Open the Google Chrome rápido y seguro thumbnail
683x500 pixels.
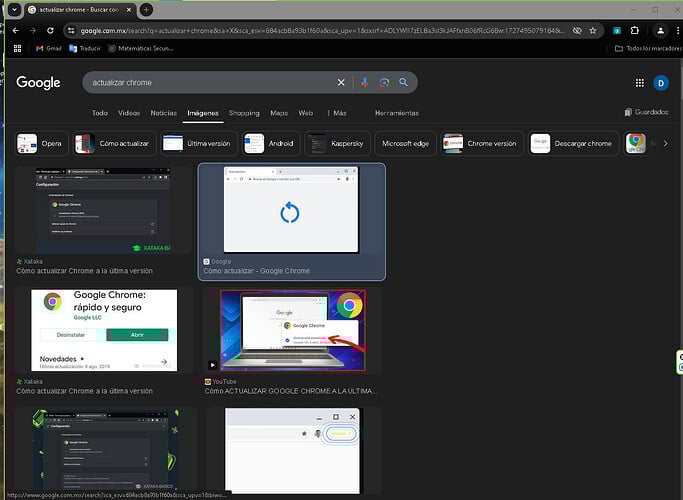[x=104, y=330]
